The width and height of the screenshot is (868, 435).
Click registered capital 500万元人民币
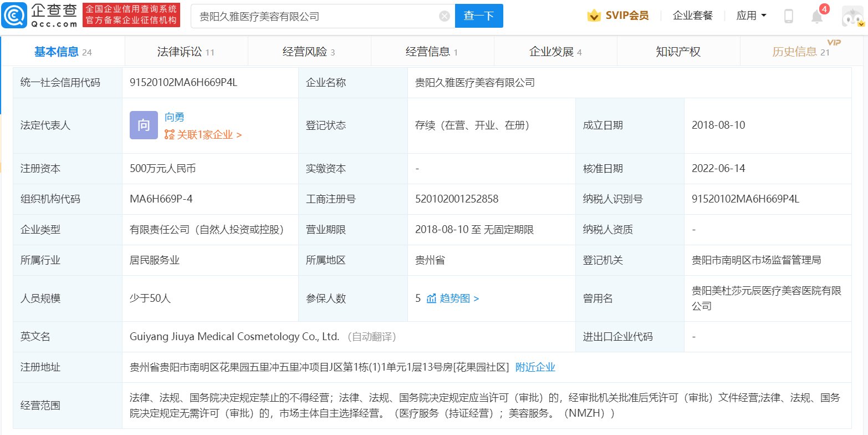(x=162, y=169)
